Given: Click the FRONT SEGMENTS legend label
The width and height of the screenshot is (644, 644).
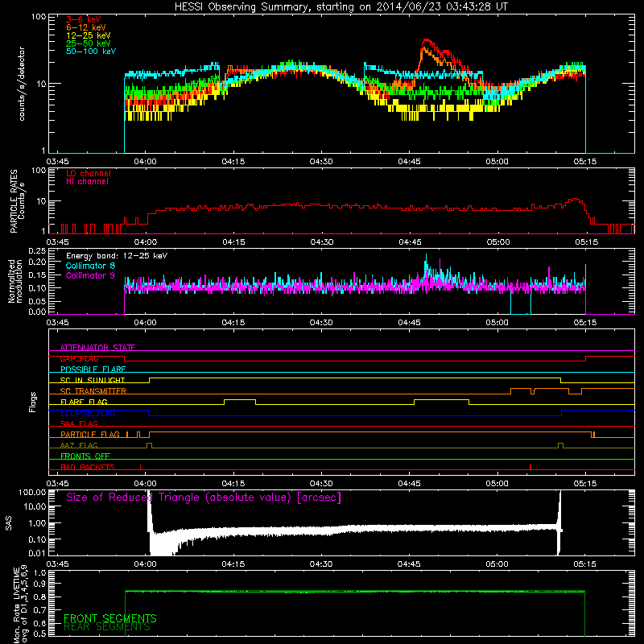Looking at the screenshot, I should 110,618.
